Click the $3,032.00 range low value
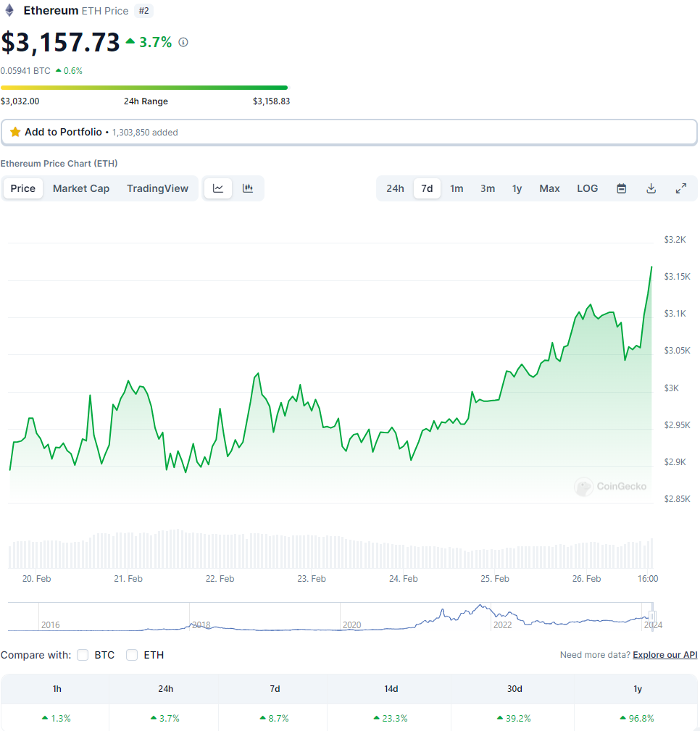This screenshot has width=700, height=731. tap(20, 101)
